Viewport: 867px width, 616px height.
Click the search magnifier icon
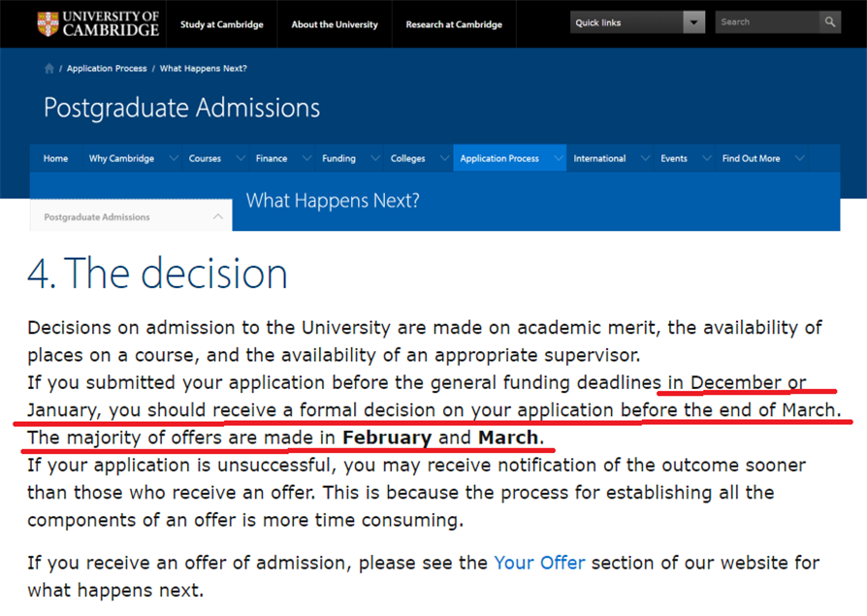pos(829,21)
